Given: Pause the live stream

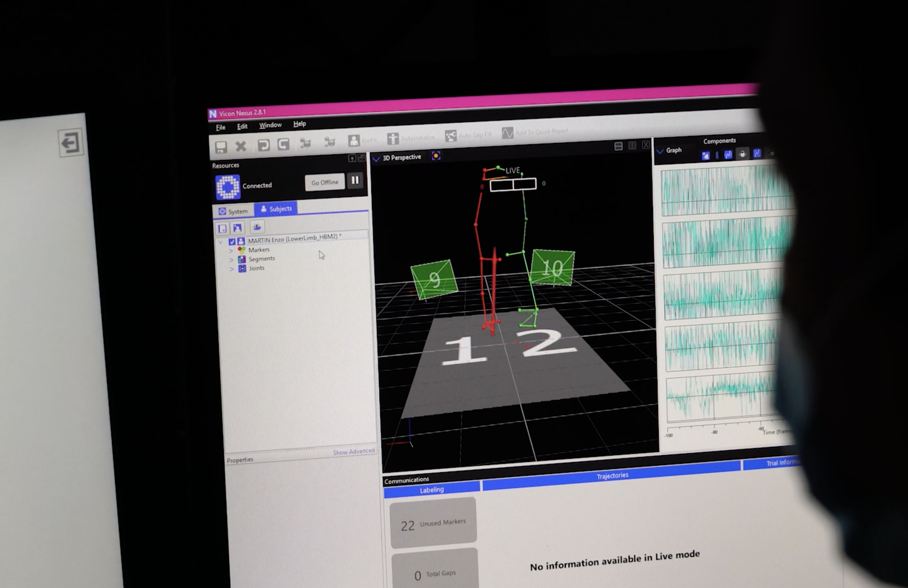Looking at the screenshot, I should point(355,180).
